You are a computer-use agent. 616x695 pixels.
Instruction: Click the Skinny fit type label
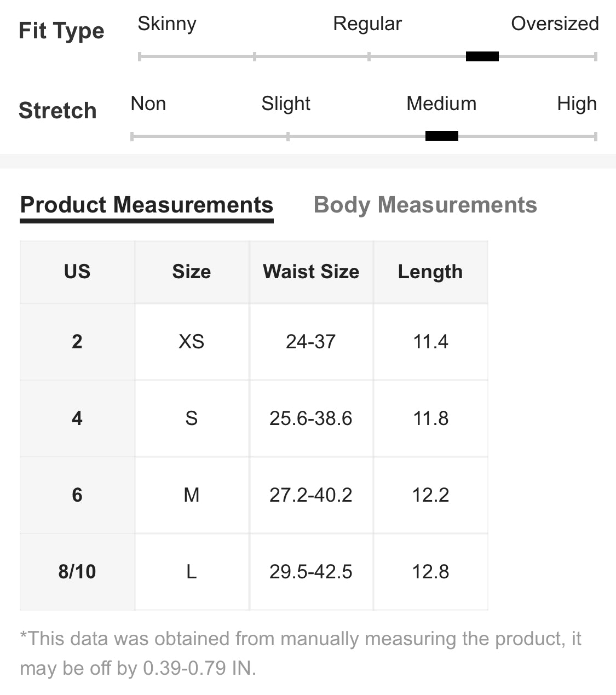pyautogui.click(x=167, y=24)
